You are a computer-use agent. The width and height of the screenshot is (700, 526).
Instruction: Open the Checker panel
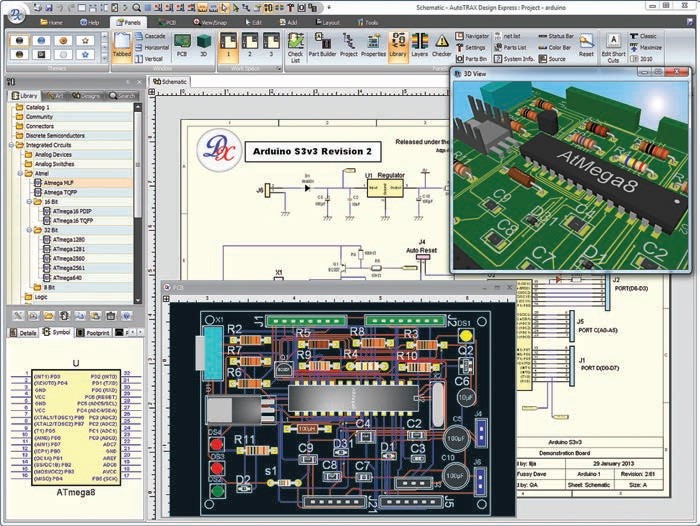pos(441,45)
